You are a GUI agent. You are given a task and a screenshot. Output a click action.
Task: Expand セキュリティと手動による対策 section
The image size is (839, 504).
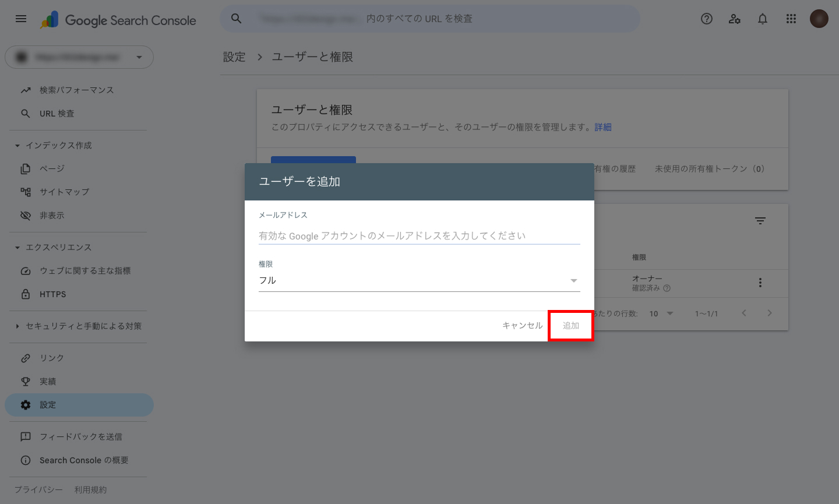(x=17, y=326)
